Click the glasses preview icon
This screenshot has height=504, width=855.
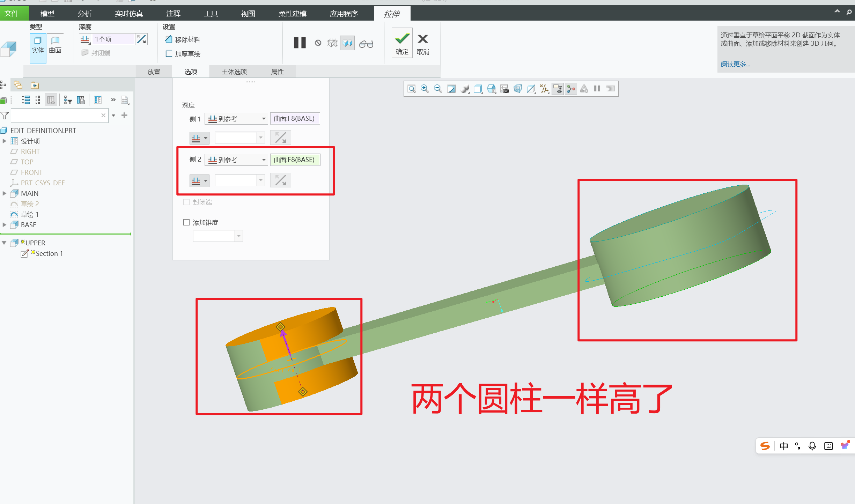click(x=366, y=44)
